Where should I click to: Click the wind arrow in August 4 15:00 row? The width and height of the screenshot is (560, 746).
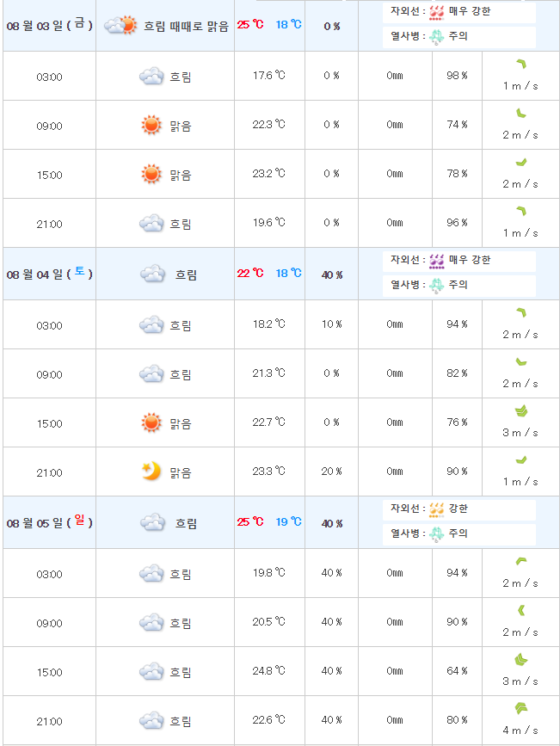520,411
